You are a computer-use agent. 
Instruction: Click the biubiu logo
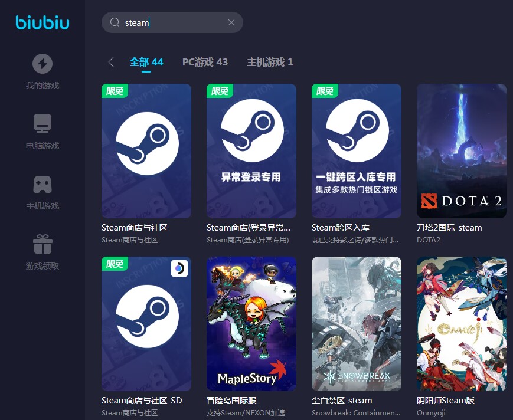[x=43, y=22]
